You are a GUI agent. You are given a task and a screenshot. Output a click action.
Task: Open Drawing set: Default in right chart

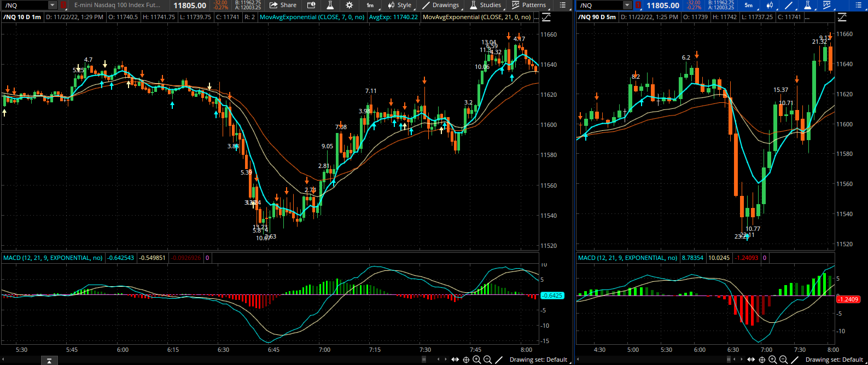coord(834,360)
